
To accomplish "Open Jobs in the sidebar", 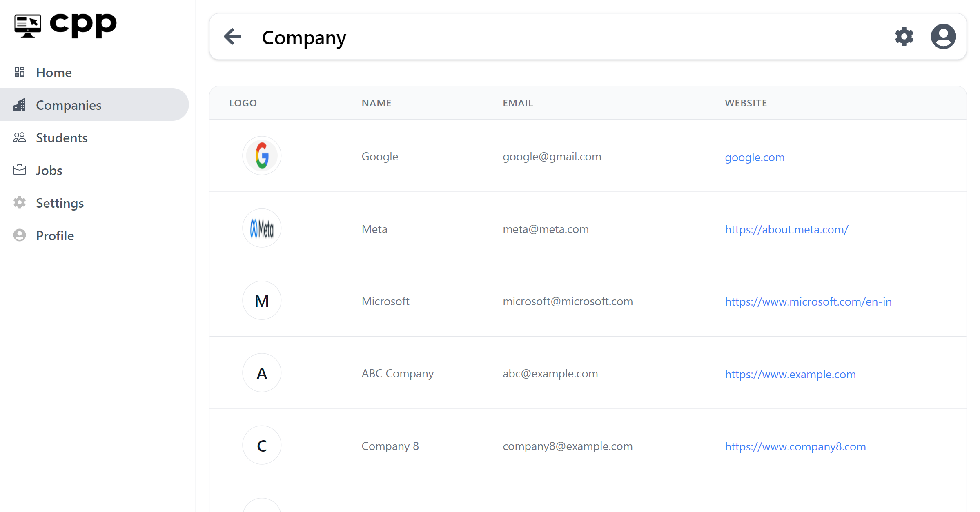I will [94, 170].
